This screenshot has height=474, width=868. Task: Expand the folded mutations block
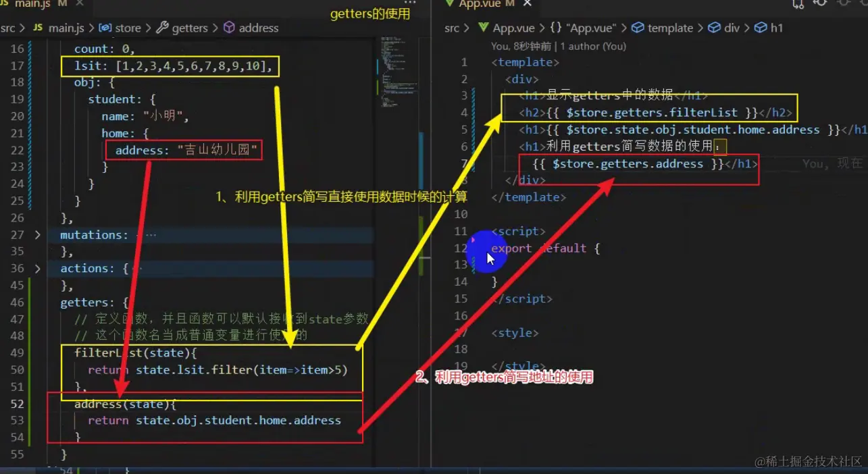(x=37, y=235)
